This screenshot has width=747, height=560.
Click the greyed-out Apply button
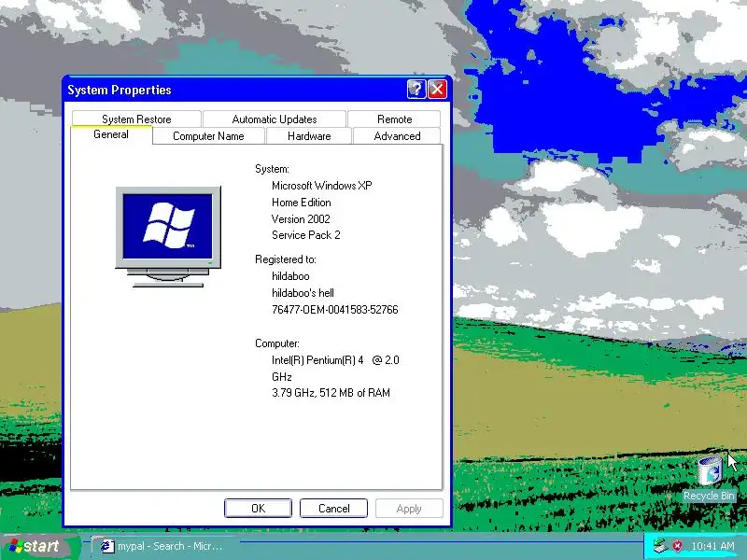(409, 508)
